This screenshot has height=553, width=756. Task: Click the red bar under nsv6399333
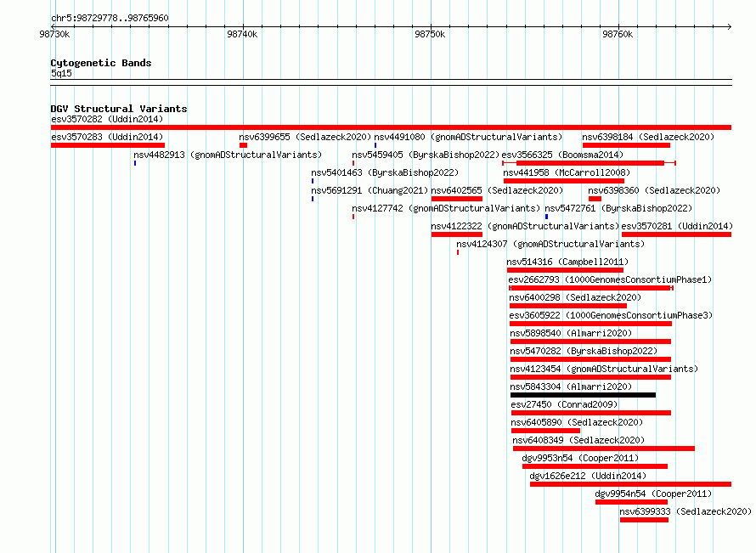tap(644, 520)
